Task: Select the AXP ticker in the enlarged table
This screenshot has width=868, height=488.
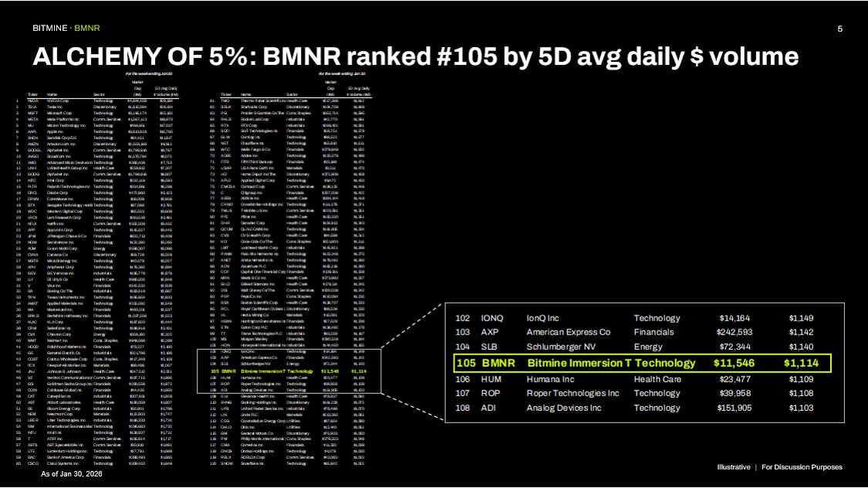Action: point(489,332)
